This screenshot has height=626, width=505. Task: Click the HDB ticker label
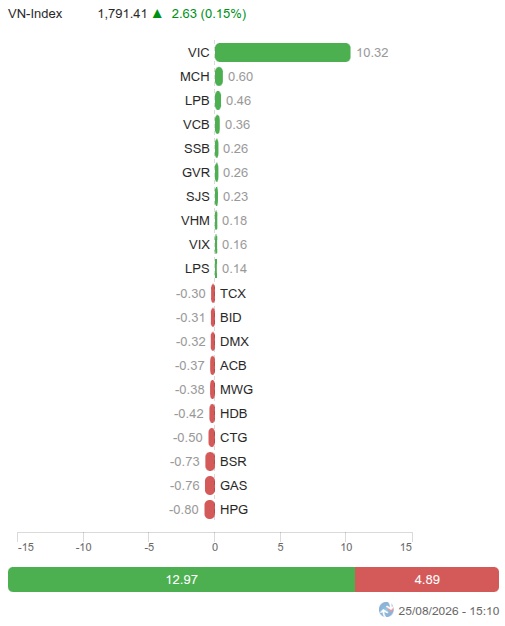234,414
